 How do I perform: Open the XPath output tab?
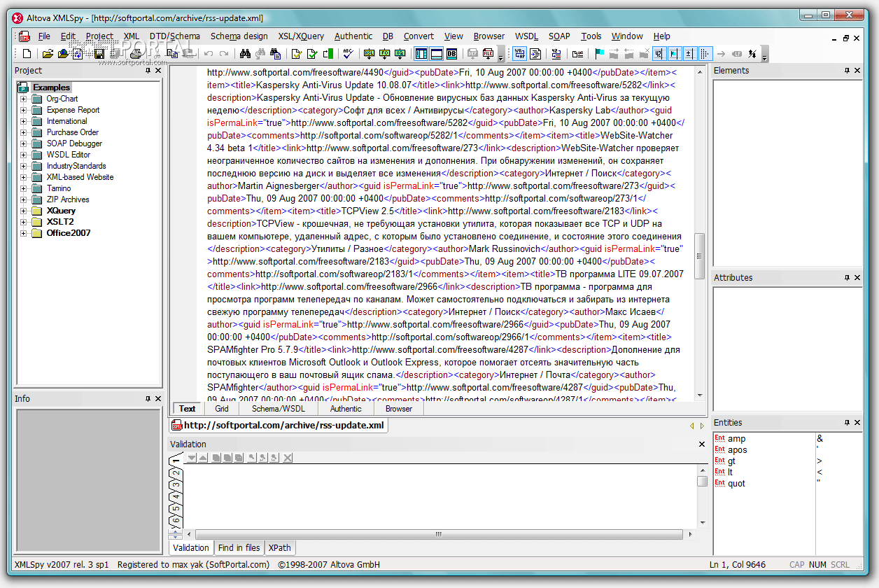point(280,548)
